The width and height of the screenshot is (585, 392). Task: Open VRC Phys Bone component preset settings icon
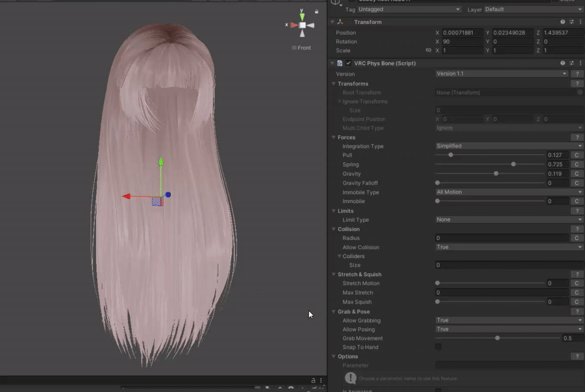click(x=571, y=63)
